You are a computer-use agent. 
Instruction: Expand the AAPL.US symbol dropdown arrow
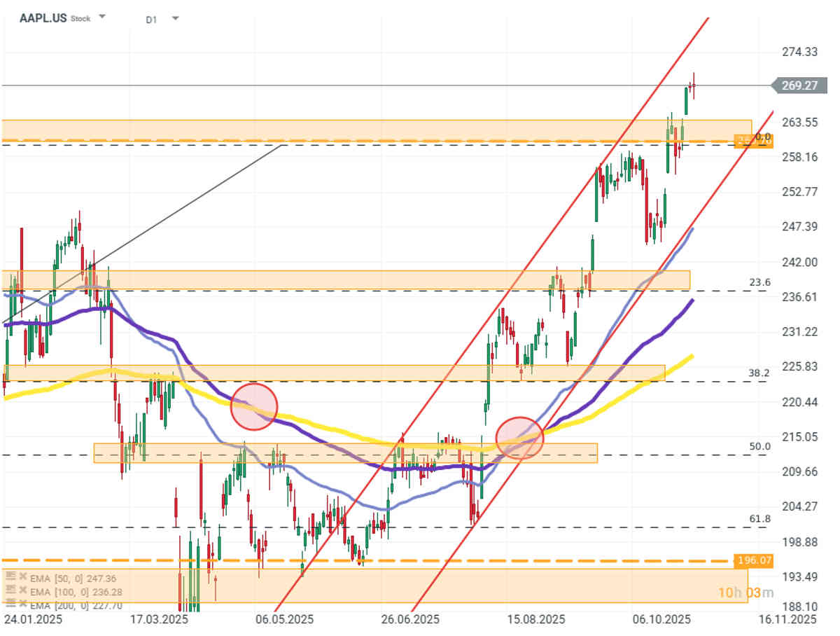102,17
